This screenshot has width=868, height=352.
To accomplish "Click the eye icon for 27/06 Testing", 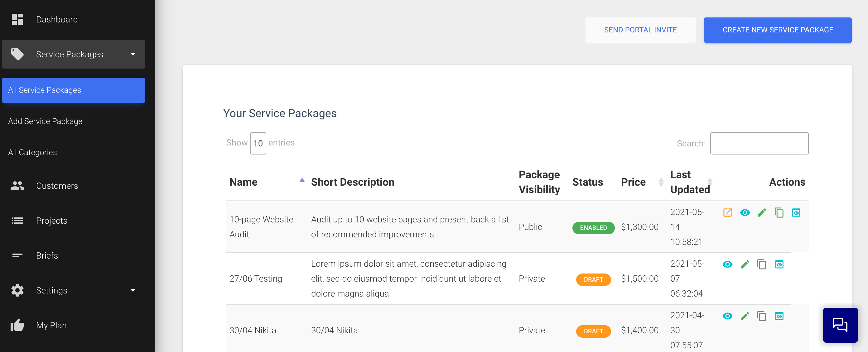I will 727,264.
